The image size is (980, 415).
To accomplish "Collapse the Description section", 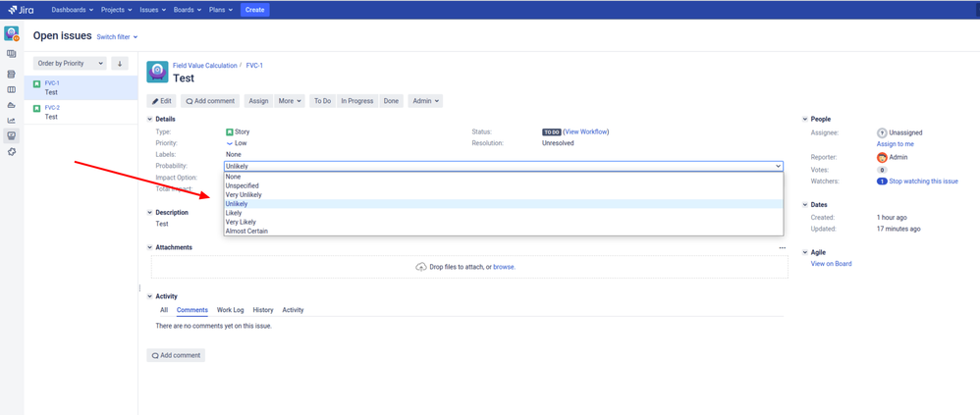I will pyautogui.click(x=149, y=213).
